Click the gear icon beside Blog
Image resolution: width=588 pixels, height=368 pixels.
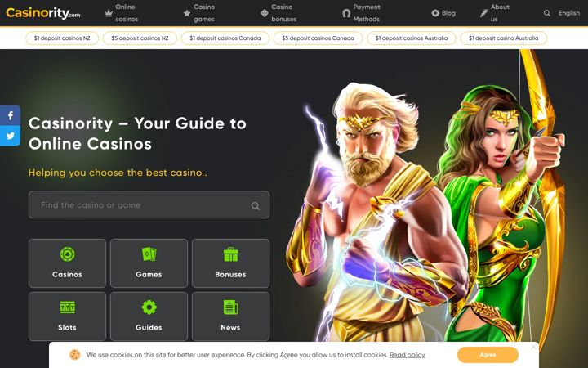[x=435, y=13]
